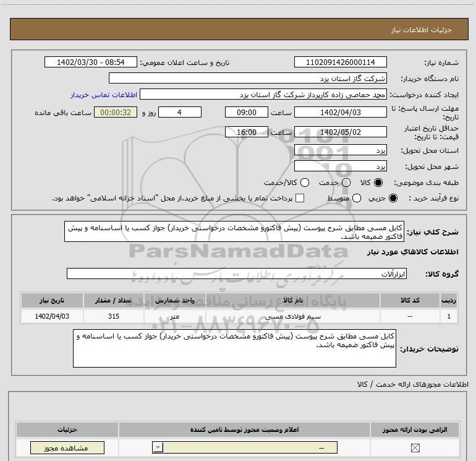Click the announcement date field 1402/03/30 - 08:54
The width and height of the screenshot is (476, 461).
91,62
